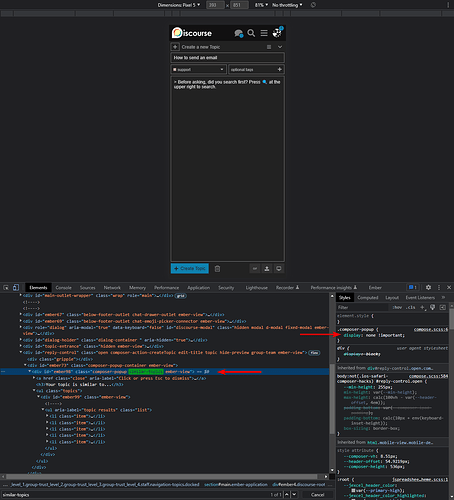Switch to the Memory tab
The width and height of the screenshot is (454, 500).
137,288
